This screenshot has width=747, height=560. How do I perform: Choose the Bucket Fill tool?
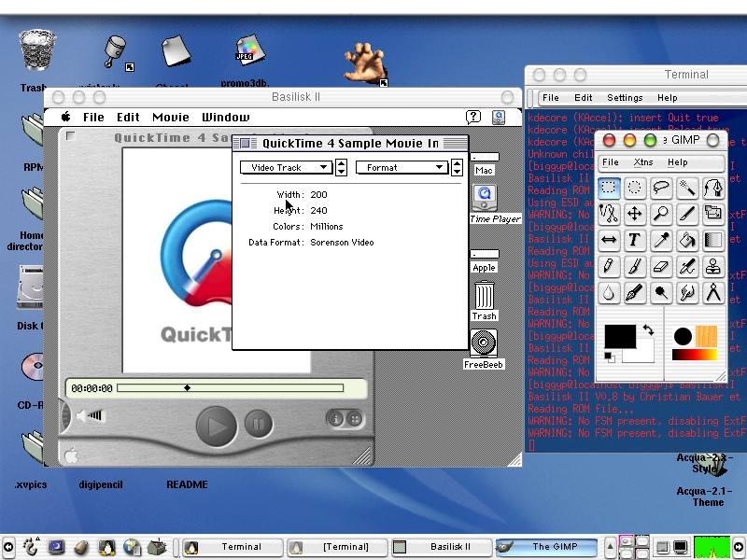pos(687,240)
